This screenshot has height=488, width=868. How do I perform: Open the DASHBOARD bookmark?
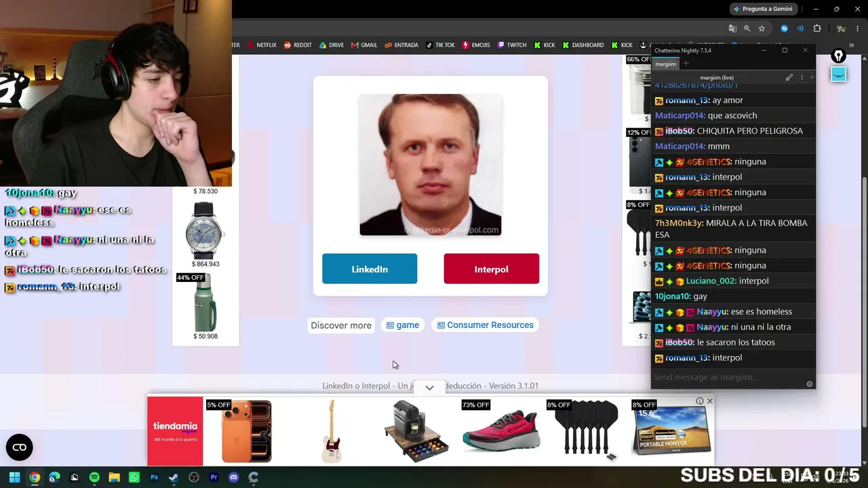coord(583,45)
